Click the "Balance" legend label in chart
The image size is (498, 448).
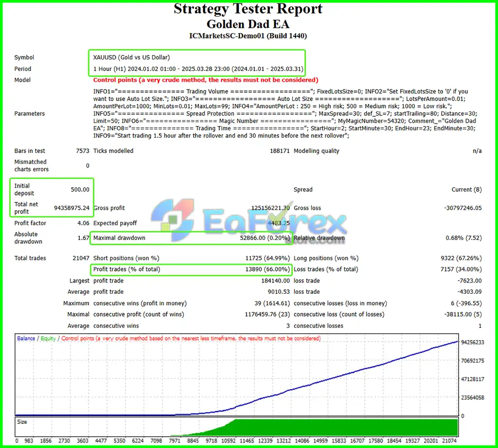26,339
